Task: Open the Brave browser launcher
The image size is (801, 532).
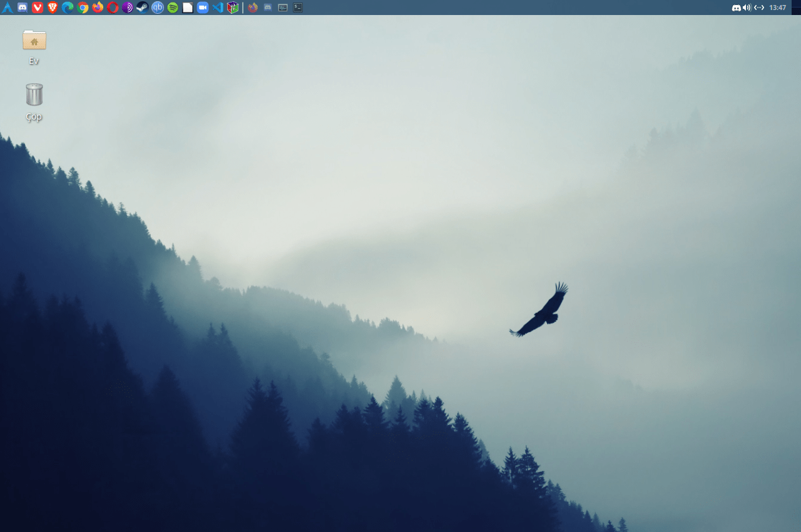Action: click(x=53, y=8)
